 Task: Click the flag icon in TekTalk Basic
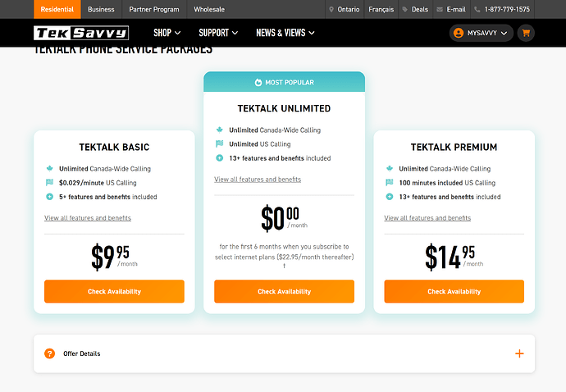coord(49,182)
